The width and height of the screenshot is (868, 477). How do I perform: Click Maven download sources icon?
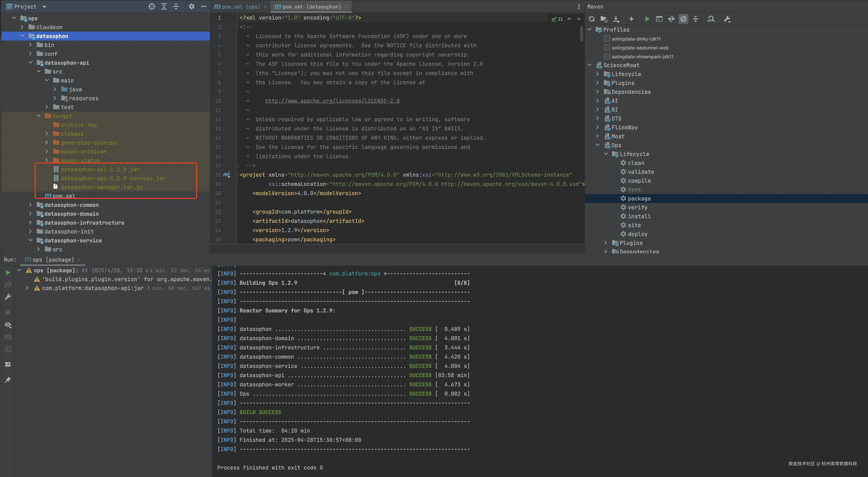click(616, 19)
